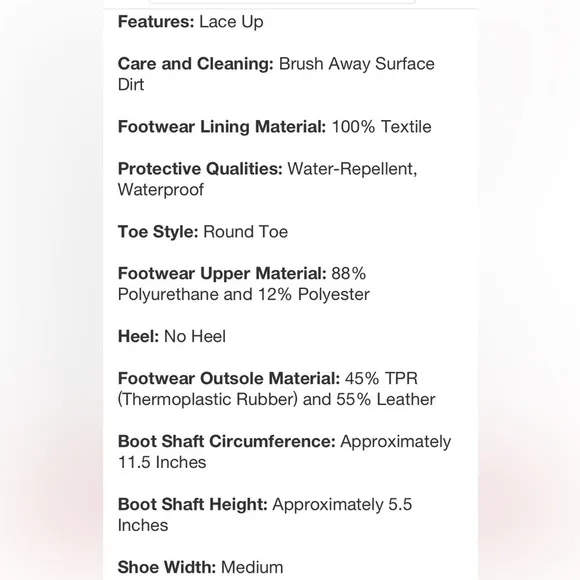580x580 pixels.
Task: Click the Toe Style label
Action: tap(158, 232)
